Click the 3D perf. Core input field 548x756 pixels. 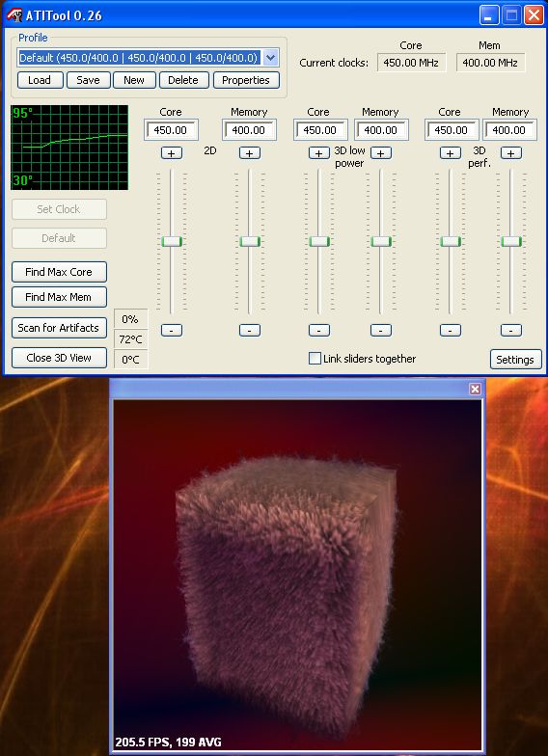click(x=452, y=130)
